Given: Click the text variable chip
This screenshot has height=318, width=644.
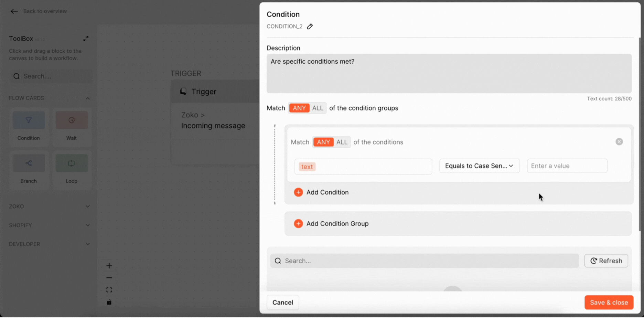Looking at the screenshot, I should pos(307,167).
